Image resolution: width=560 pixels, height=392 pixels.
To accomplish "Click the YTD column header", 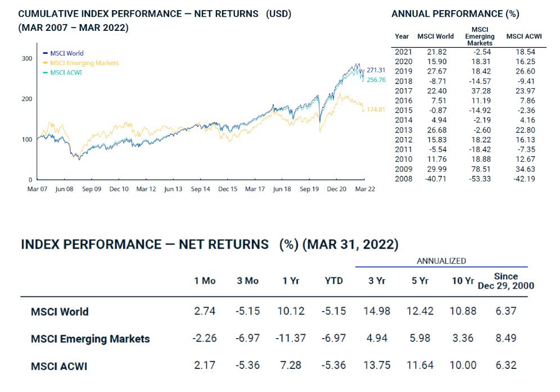I will tap(334, 281).
